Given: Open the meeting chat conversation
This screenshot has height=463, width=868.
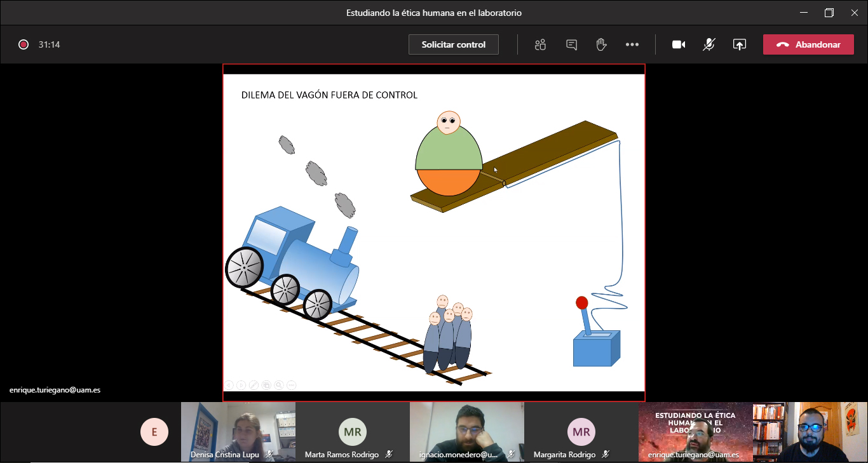Looking at the screenshot, I should tap(571, 44).
